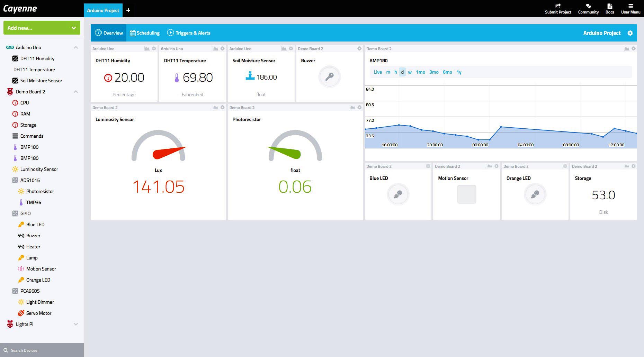Collapse the Arduino Uno device tree
Viewport: 644px width, 357px height.
pos(76,47)
